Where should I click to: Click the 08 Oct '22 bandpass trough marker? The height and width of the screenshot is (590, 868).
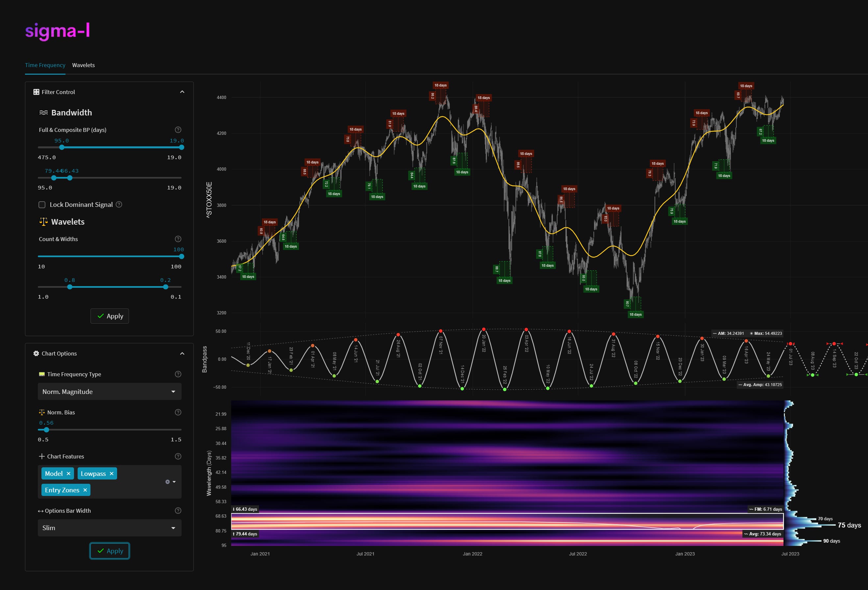(x=636, y=383)
